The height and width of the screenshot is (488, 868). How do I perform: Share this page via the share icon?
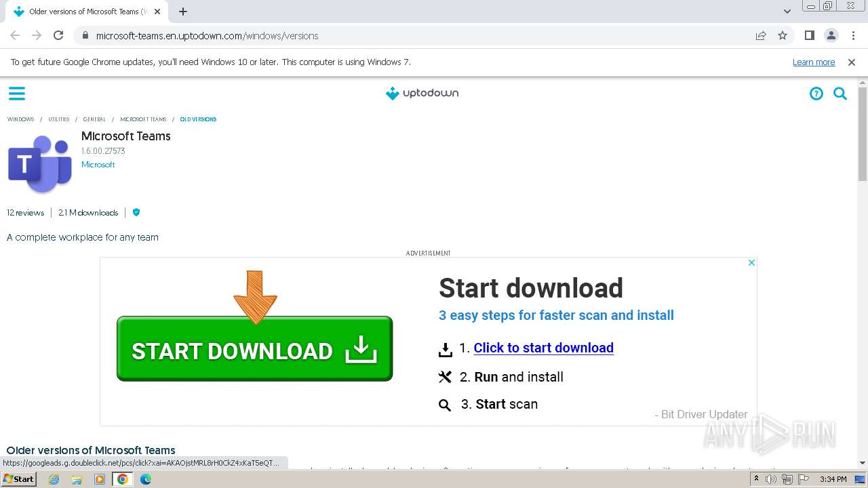coord(761,35)
